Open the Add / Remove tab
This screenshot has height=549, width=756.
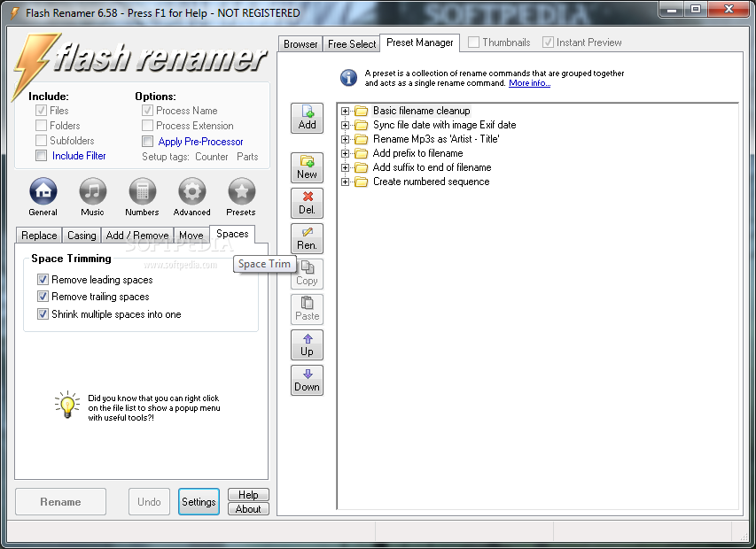[x=136, y=235]
